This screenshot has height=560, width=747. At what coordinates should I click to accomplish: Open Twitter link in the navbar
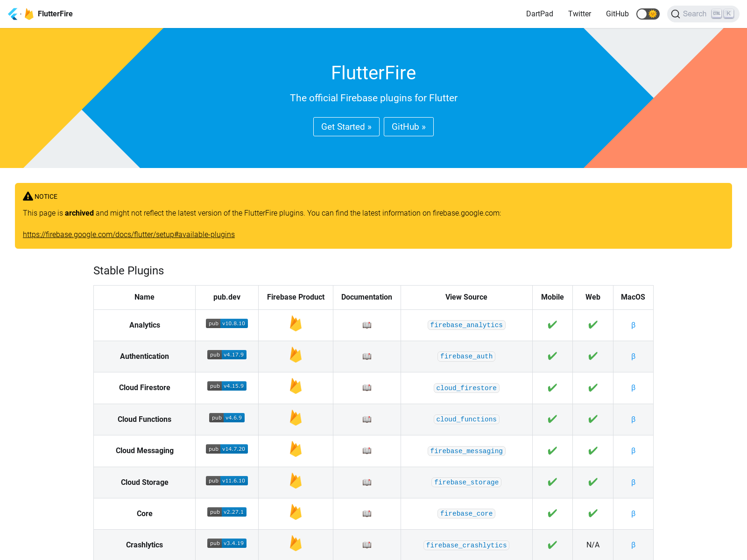click(579, 14)
